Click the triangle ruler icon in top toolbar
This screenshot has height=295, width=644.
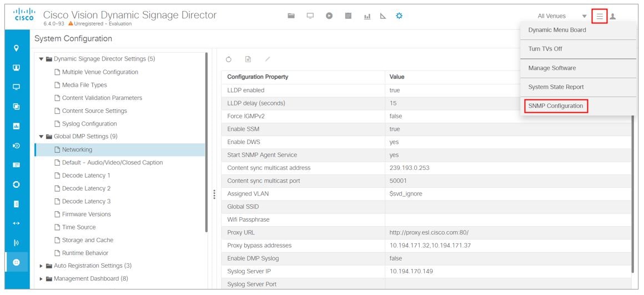(x=383, y=17)
